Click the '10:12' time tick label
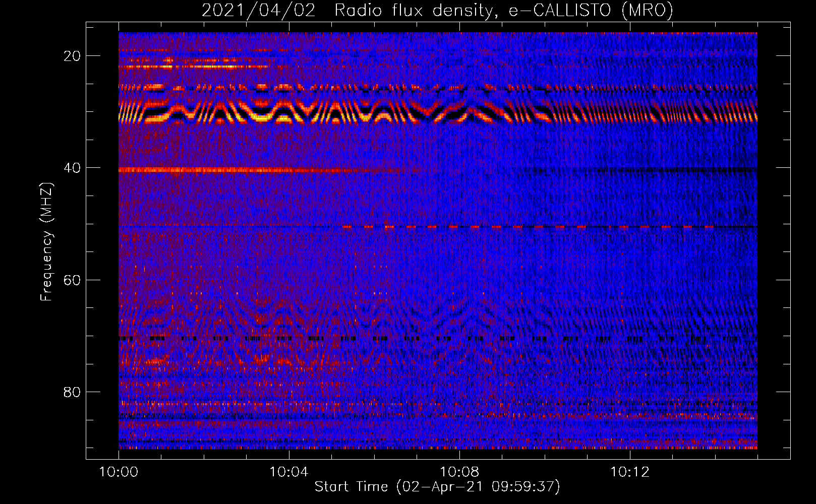 630,472
